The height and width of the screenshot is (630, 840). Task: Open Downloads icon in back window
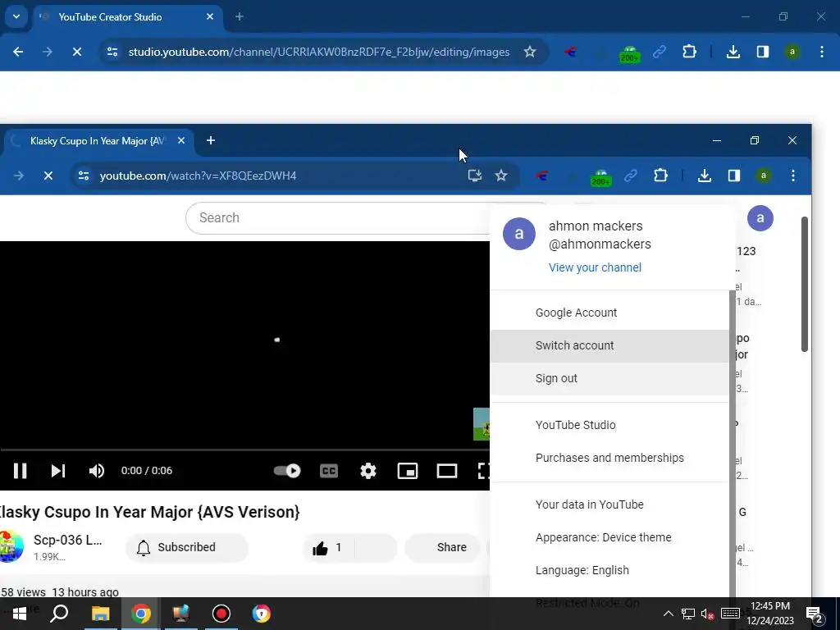point(733,52)
